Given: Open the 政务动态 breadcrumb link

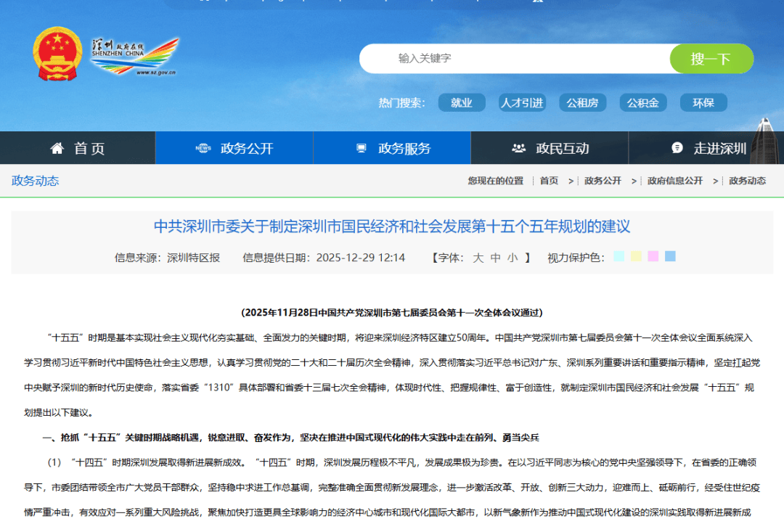Looking at the screenshot, I should tap(747, 181).
